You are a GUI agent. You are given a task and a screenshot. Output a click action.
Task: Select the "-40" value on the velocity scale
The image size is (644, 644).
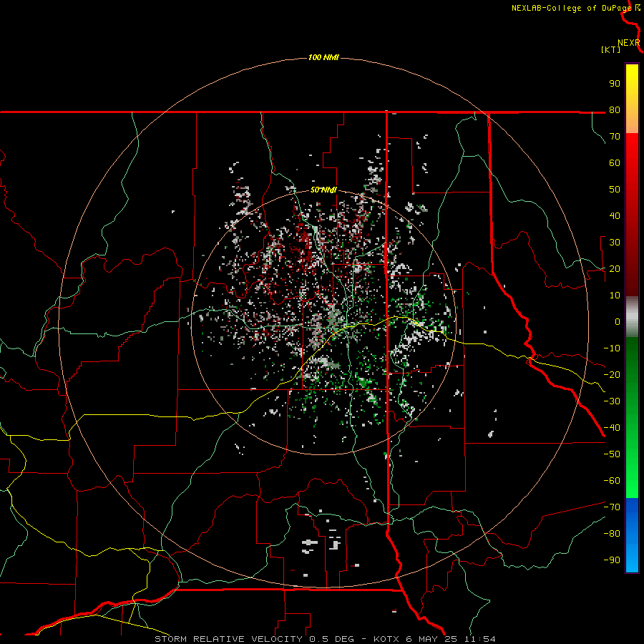tap(612, 428)
